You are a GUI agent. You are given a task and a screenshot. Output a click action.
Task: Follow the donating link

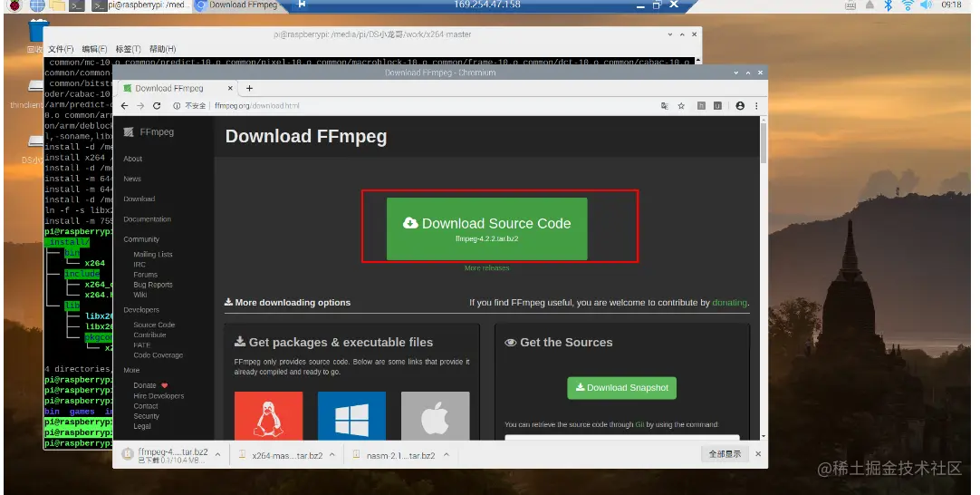click(x=729, y=302)
